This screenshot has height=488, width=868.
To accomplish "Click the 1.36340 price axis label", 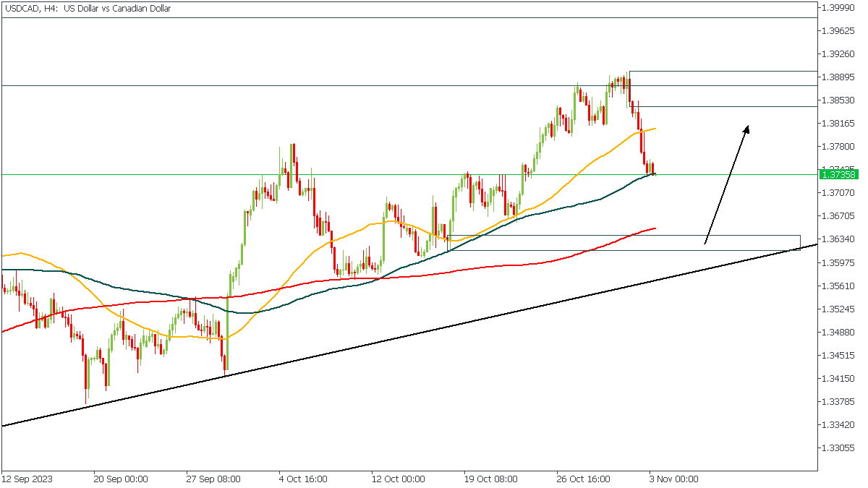I will [x=839, y=239].
